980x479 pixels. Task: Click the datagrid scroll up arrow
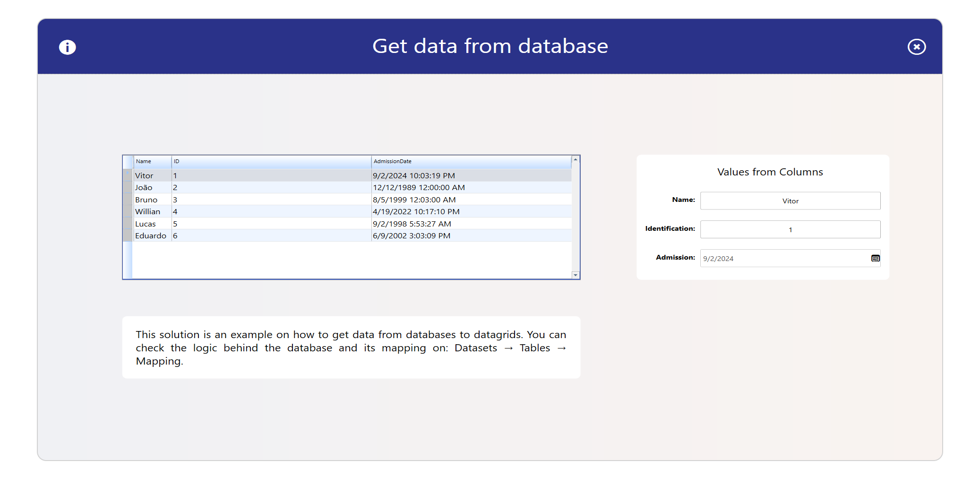(x=575, y=160)
